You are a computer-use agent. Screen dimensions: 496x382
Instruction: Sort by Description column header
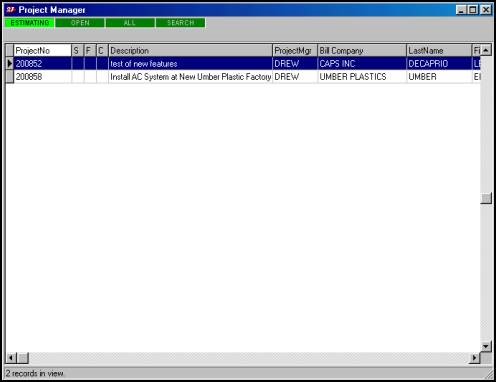(x=190, y=51)
